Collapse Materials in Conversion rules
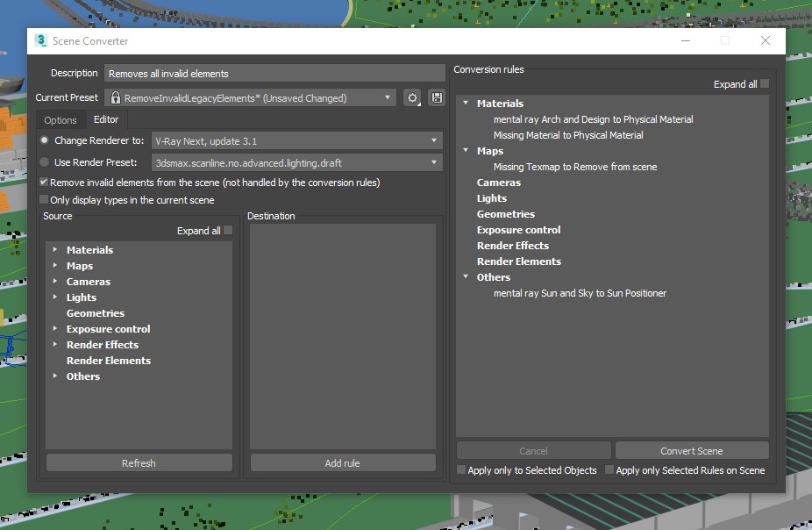This screenshot has width=812, height=530. [x=466, y=103]
